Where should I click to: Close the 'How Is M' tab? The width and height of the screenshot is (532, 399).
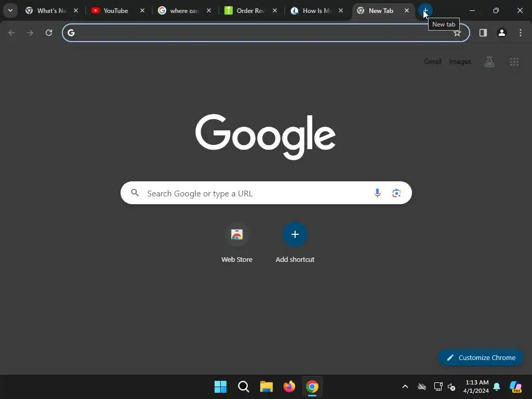(x=341, y=10)
